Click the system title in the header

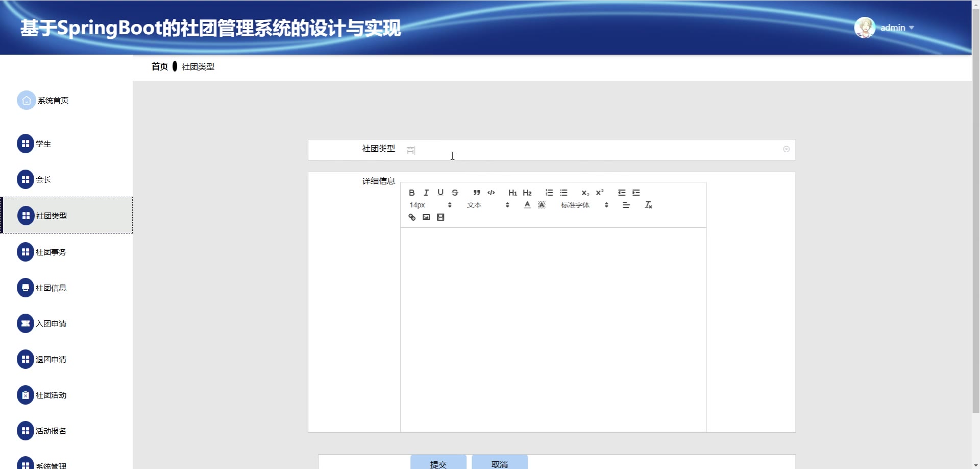click(x=210, y=28)
